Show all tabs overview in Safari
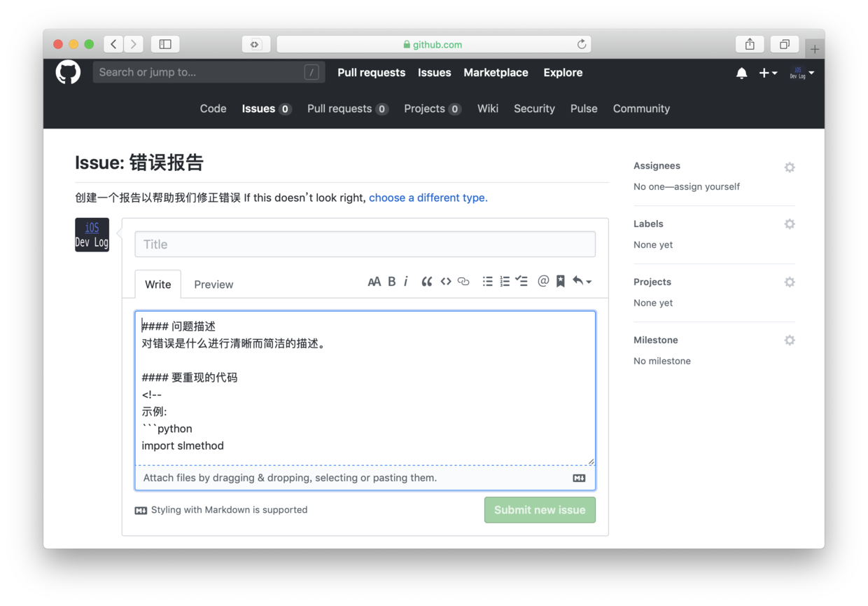The height and width of the screenshot is (606, 868). click(x=785, y=44)
